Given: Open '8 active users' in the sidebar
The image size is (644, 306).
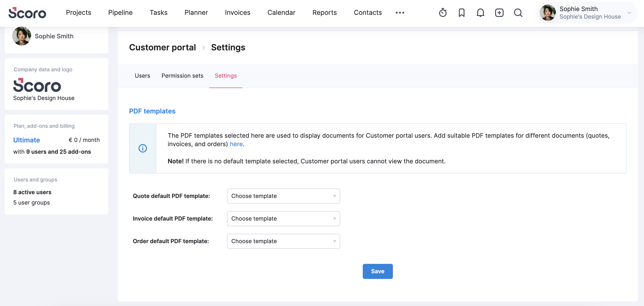Looking at the screenshot, I should [32, 192].
